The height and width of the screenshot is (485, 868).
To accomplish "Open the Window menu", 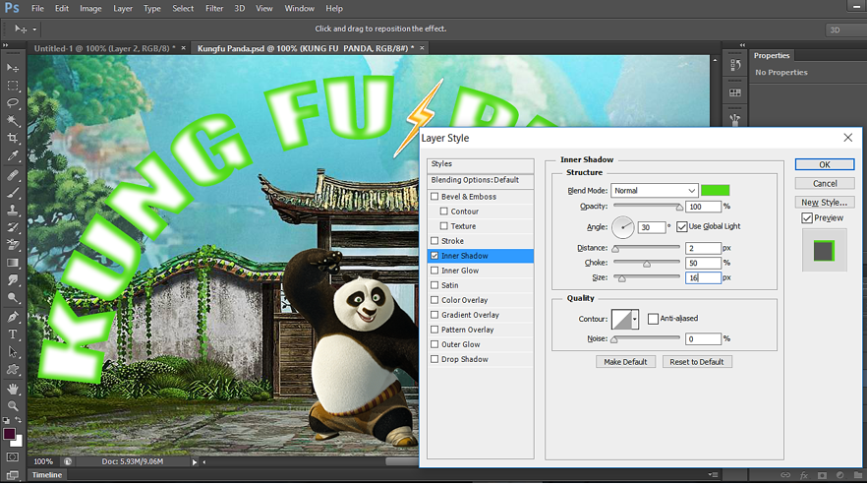I will [300, 8].
